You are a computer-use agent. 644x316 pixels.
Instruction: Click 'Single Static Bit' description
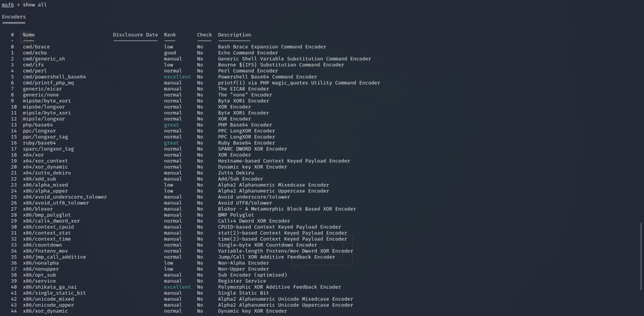244,293
